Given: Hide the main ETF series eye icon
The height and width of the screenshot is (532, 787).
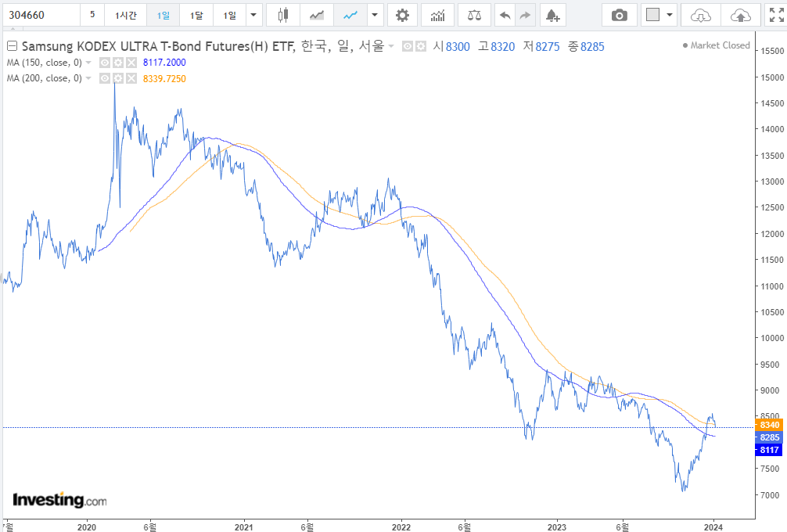Looking at the screenshot, I should coord(408,47).
